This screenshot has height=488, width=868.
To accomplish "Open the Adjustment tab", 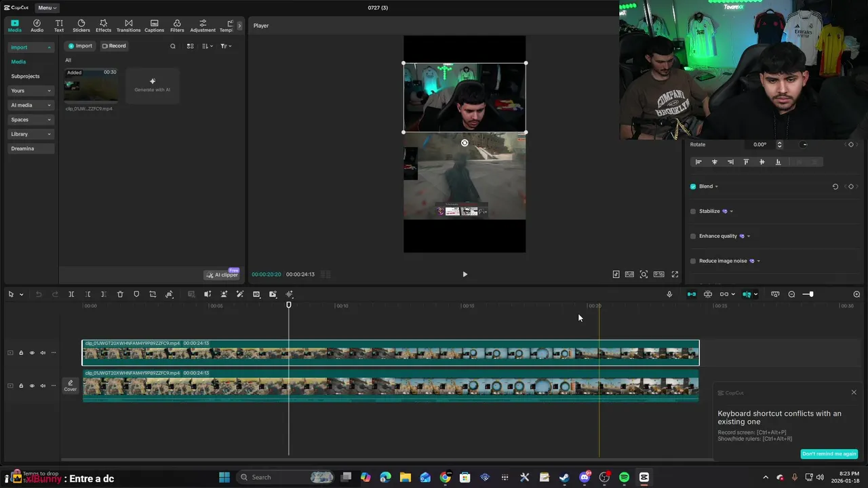I will click(x=203, y=26).
